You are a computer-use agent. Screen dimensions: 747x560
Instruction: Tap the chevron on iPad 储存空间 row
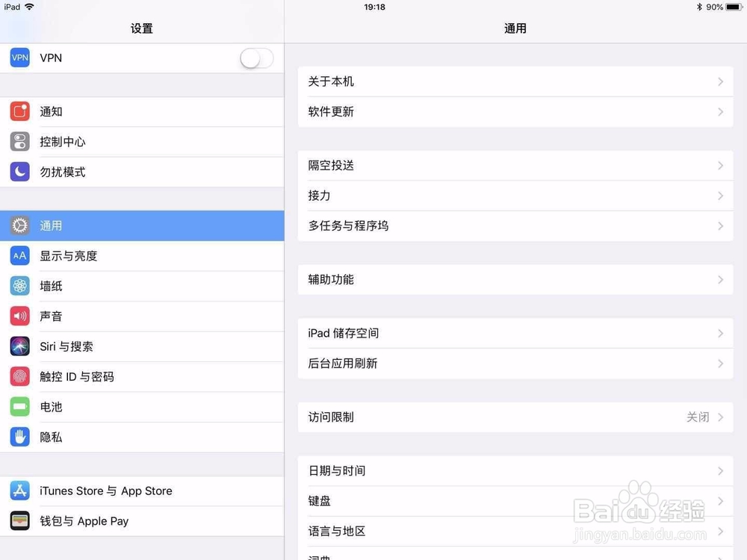[720, 333]
